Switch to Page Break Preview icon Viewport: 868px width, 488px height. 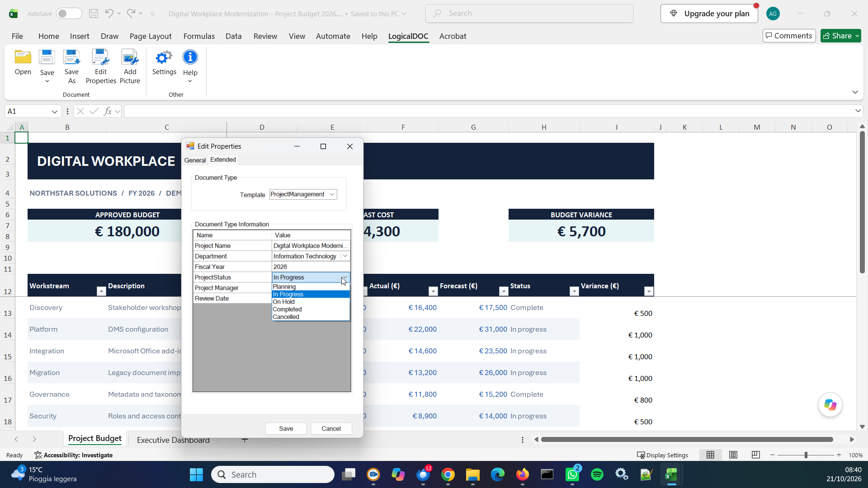(755, 455)
